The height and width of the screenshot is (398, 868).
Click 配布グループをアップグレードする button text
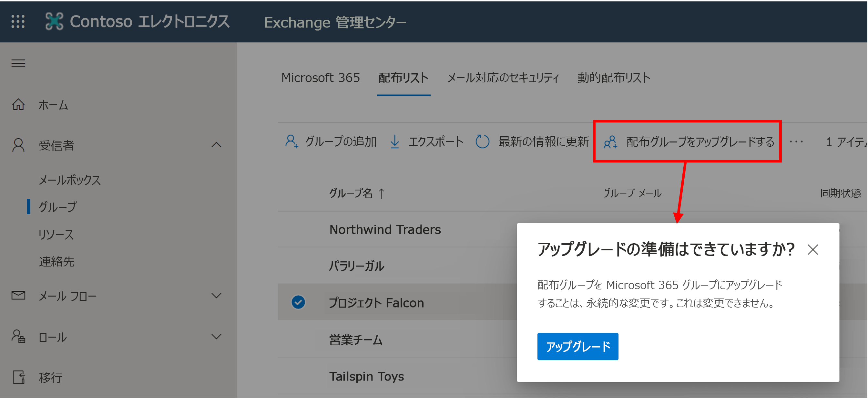coord(700,142)
